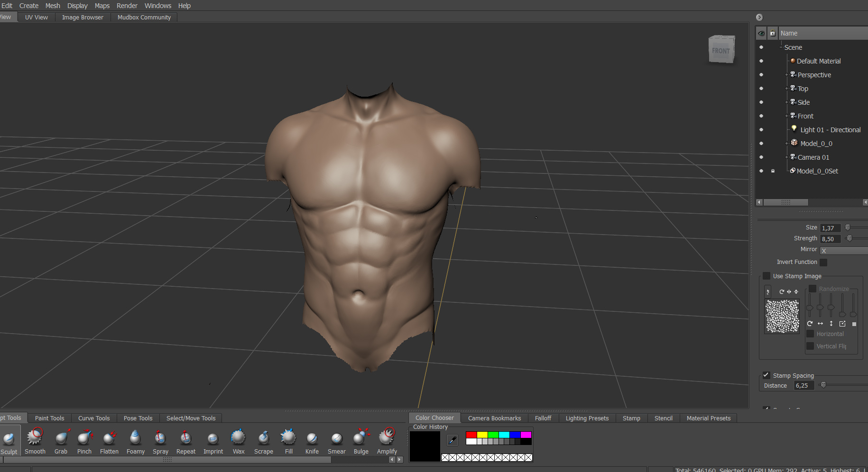868x472 pixels.
Task: Pick the red color swatch
Action: pos(471,435)
